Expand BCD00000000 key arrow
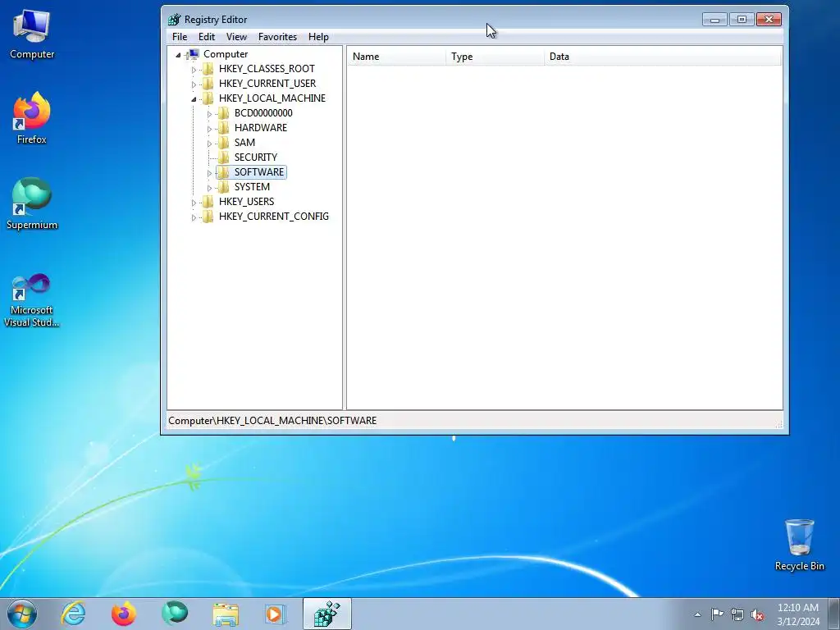 click(x=209, y=114)
